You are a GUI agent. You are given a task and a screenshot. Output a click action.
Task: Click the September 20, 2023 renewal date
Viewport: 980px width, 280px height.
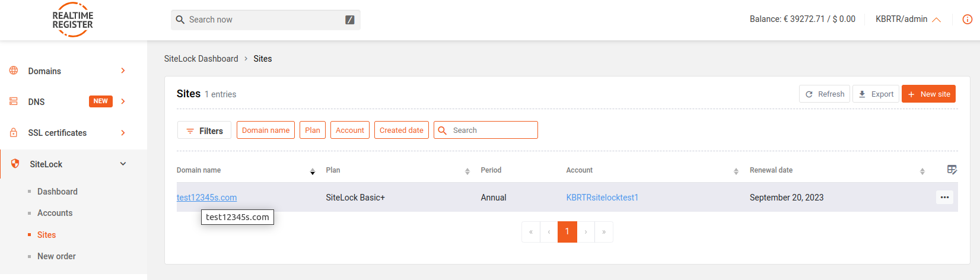(x=787, y=198)
